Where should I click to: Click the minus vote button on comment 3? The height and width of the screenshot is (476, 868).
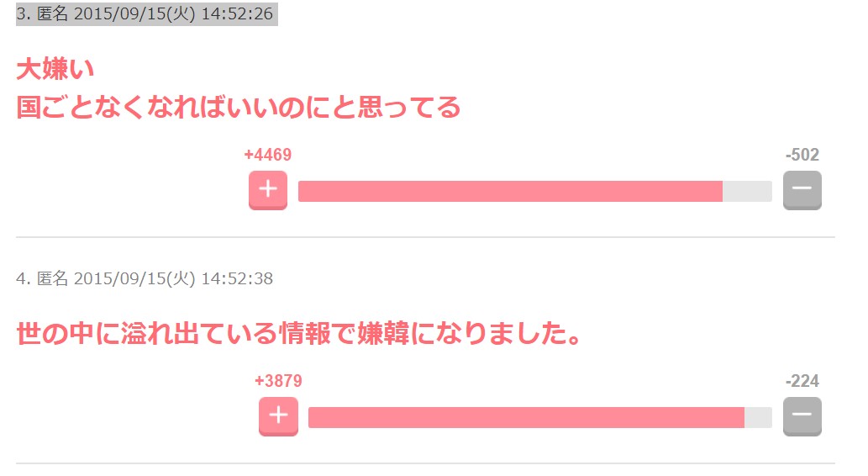click(x=802, y=190)
